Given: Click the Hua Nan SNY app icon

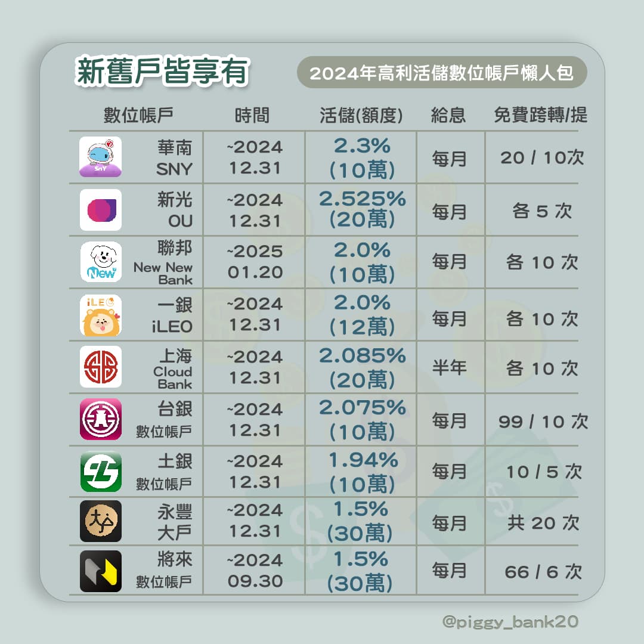Looking at the screenshot, I should [x=100, y=157].
